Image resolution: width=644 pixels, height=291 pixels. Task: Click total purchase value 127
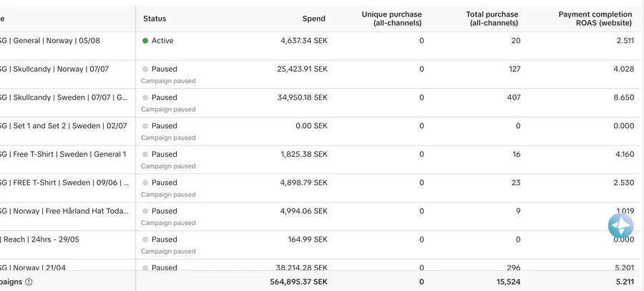coord(514,69)
